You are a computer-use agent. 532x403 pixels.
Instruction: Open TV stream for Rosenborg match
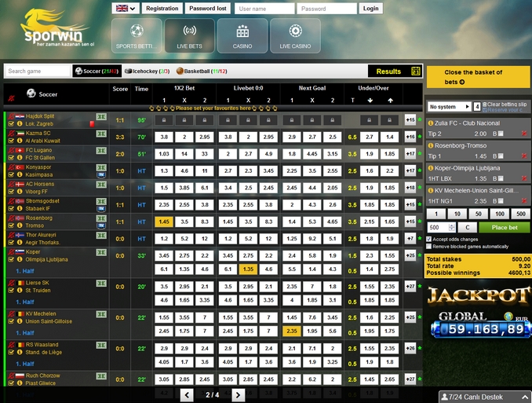pyautogui.click(x=101, y=226)
